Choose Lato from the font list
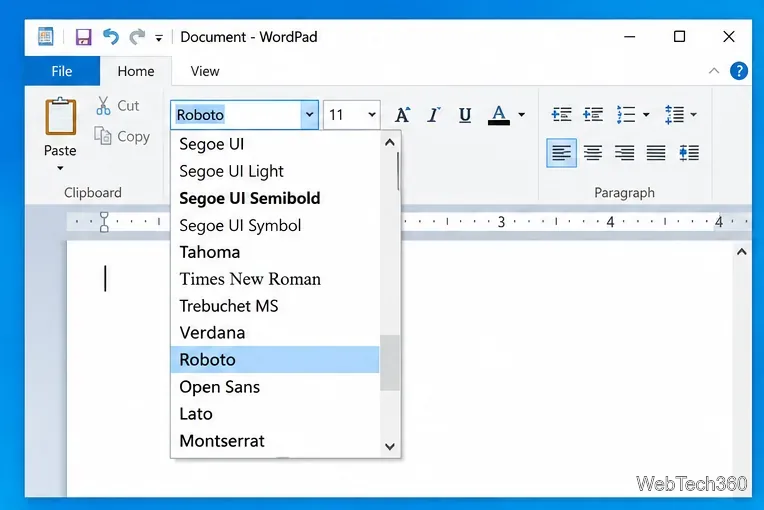Image resolution: width=764 pixels, height=510 pixels. (275, 414)
